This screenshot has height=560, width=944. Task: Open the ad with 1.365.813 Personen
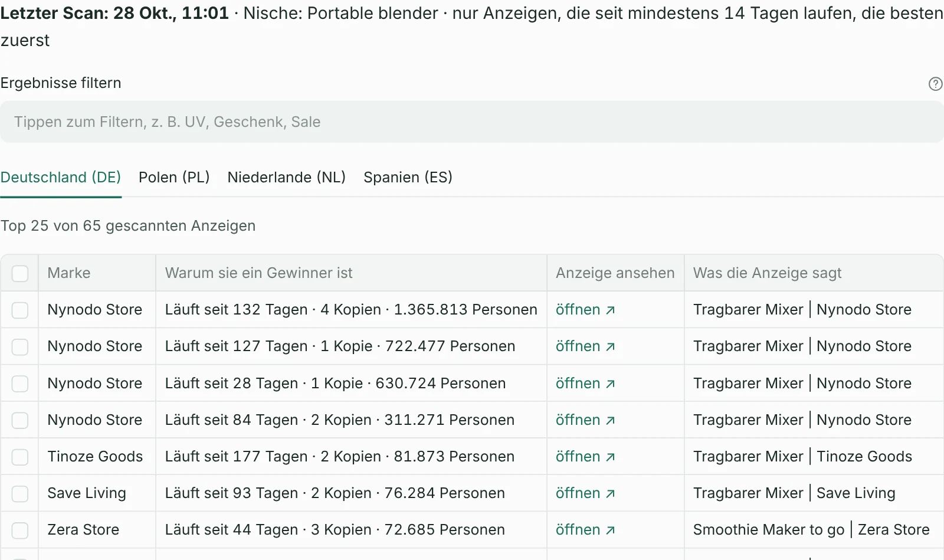click(585, 310)
